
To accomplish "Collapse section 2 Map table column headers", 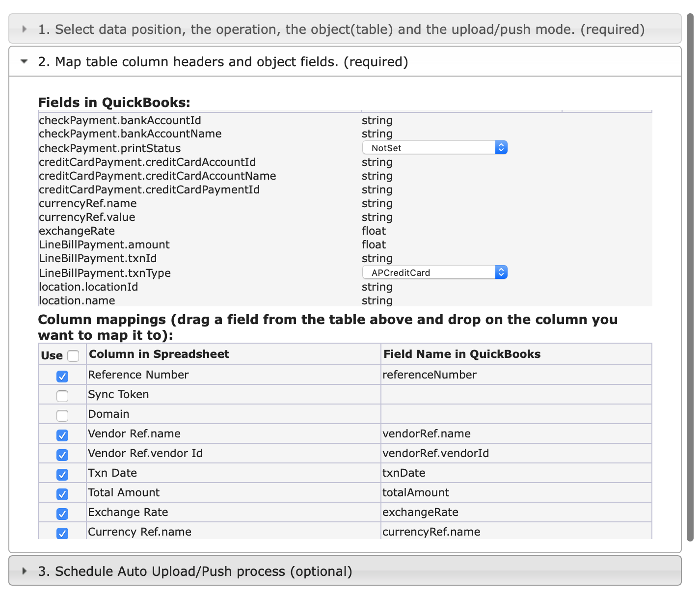I will (345, 62).
